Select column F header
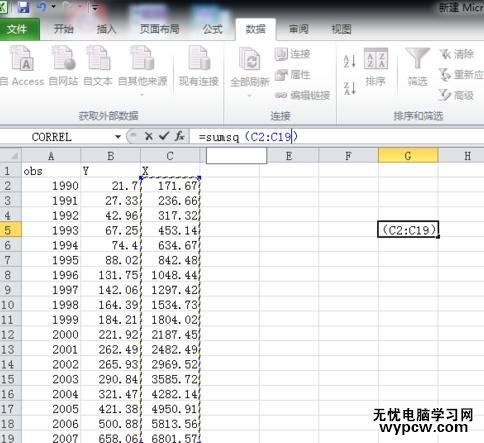This screenshot has width=484, height=443. 348,156
